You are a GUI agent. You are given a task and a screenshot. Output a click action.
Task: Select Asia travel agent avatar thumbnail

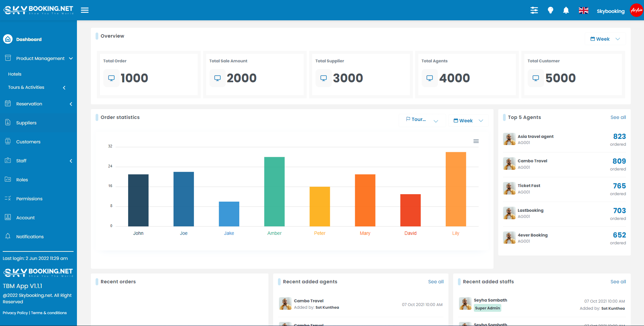click(x=509, y=139)
